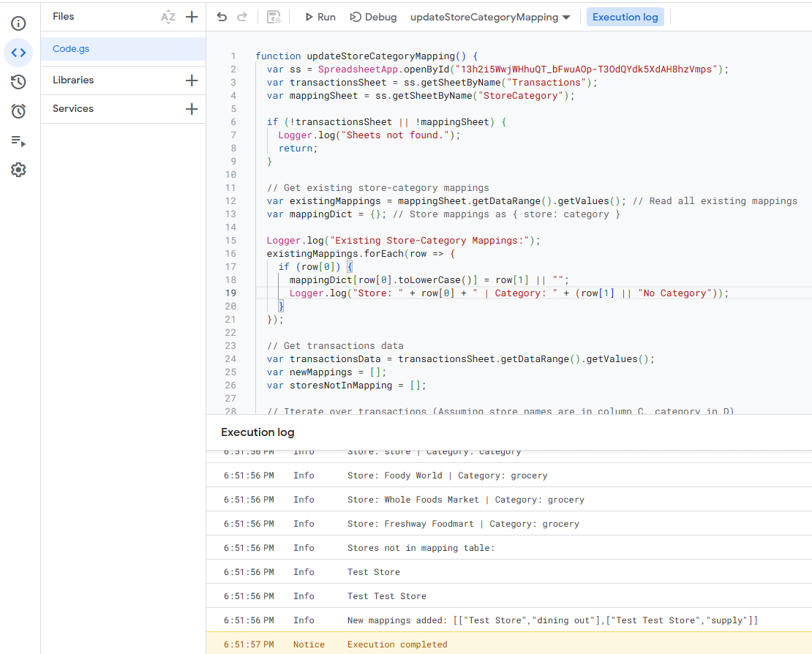Open the Triggers panel
Image resolution: width=812 pixels, height=654 pixels.
18,111
